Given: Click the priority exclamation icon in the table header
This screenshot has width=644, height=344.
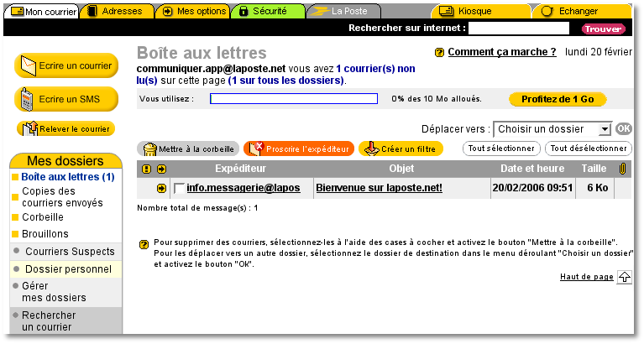Looking at the screenshot, I should coord(146,169).
